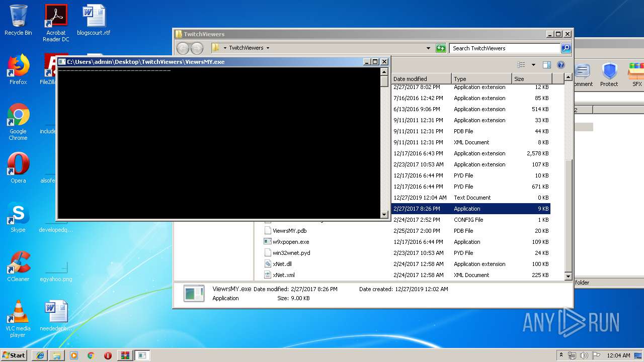Open Opera from the taskbar
Viewport: 644px width, 362px height.
tap(108, 355)
